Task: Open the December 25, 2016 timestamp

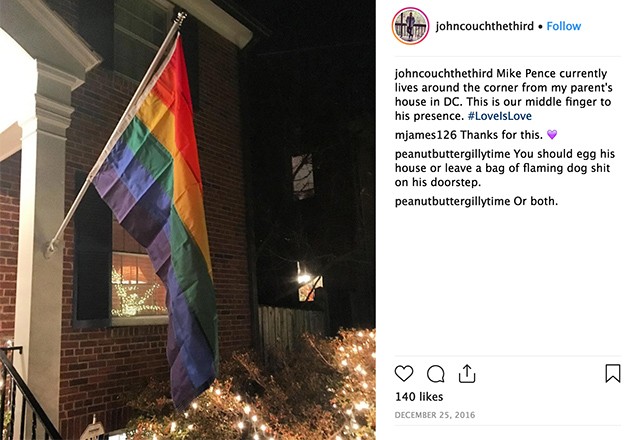Action: (x=435, y=415)
